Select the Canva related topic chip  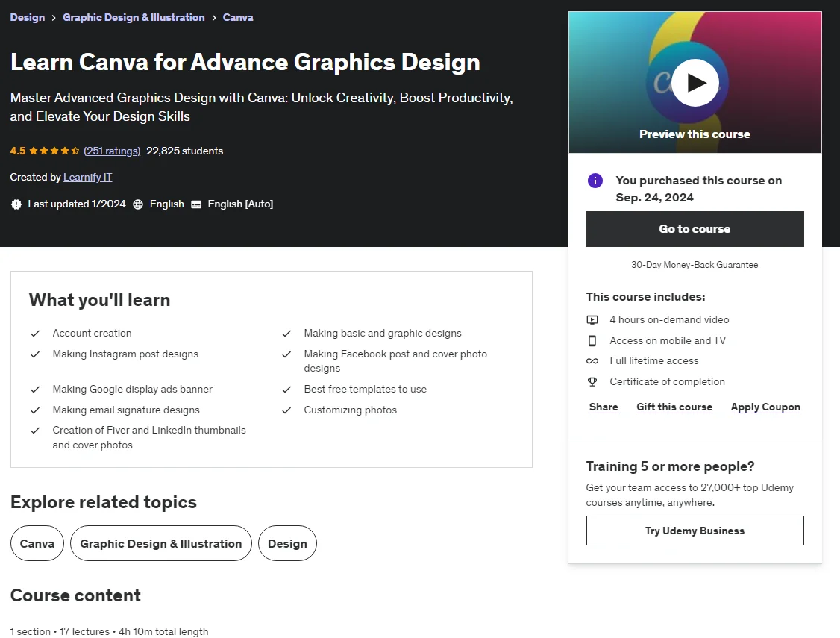pos(37,544)
